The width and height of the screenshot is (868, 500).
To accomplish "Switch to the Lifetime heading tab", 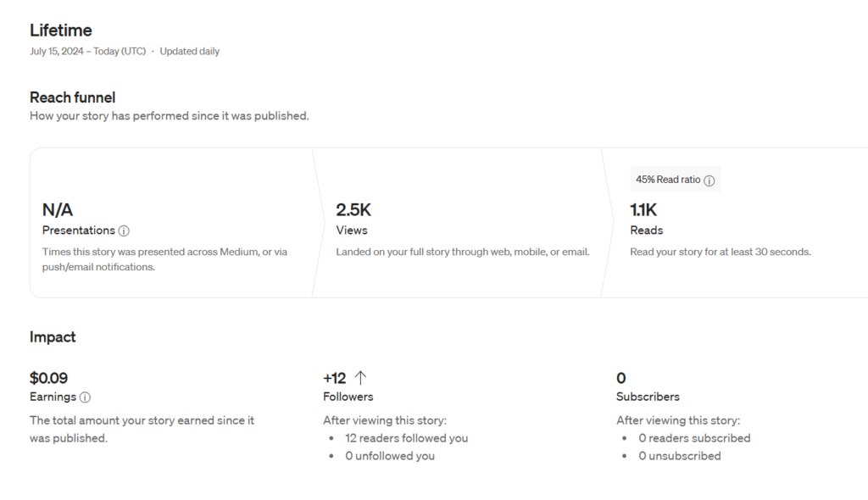I will tap(60, 30).
